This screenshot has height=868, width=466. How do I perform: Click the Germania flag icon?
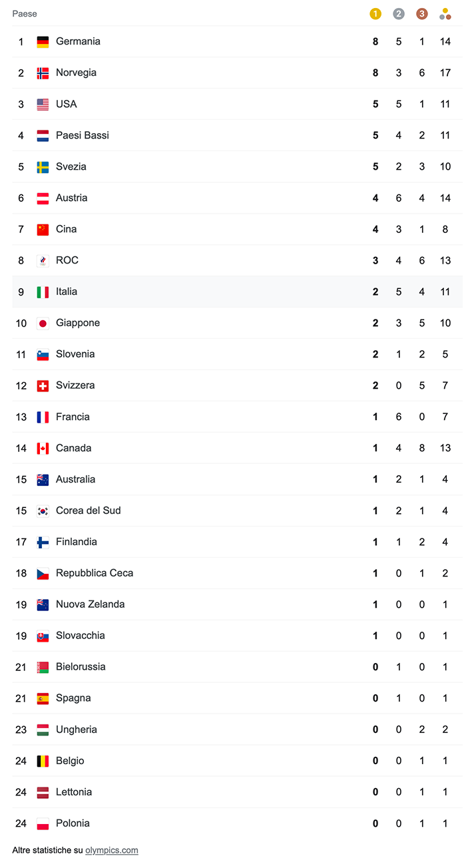point(43,41)
